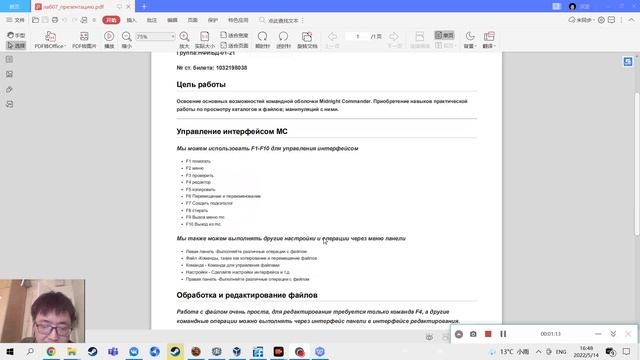Zoom out using the 缩小 magnifier
This screenshot has width=640, height=360.
[x=127, y=40]
